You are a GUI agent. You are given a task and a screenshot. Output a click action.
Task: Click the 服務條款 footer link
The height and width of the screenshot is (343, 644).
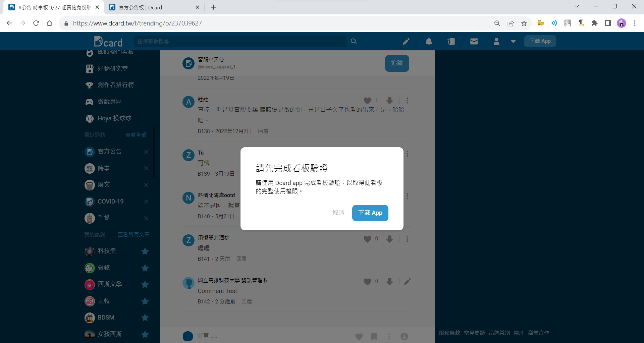coord(449,333)
